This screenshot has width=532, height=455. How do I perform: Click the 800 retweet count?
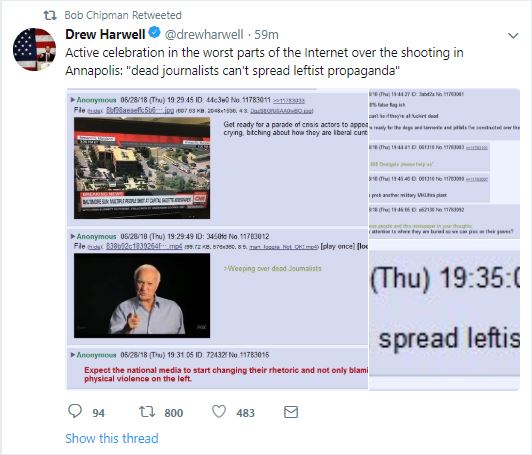pyautogui.click(x=174, y=413)
